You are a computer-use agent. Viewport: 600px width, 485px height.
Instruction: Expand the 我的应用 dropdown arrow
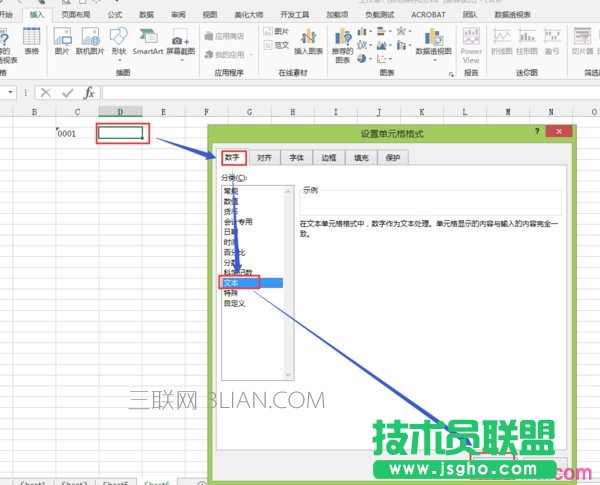[x=251, y=55]
